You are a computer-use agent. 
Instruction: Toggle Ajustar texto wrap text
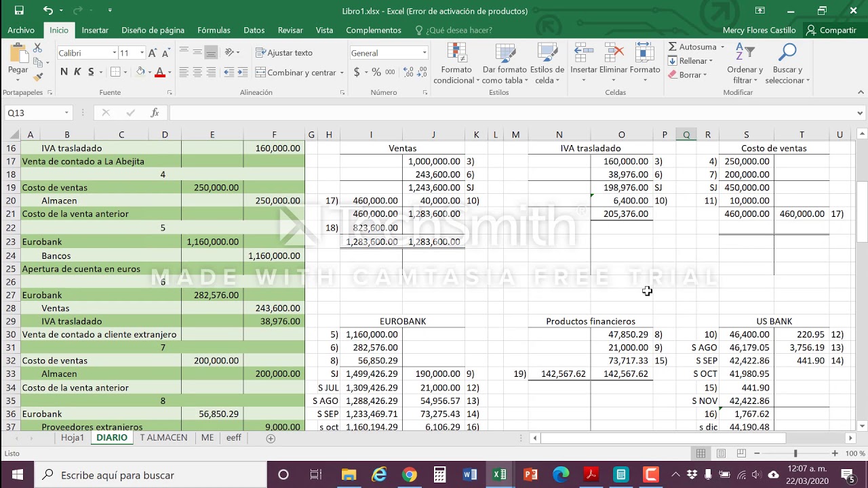284,52
